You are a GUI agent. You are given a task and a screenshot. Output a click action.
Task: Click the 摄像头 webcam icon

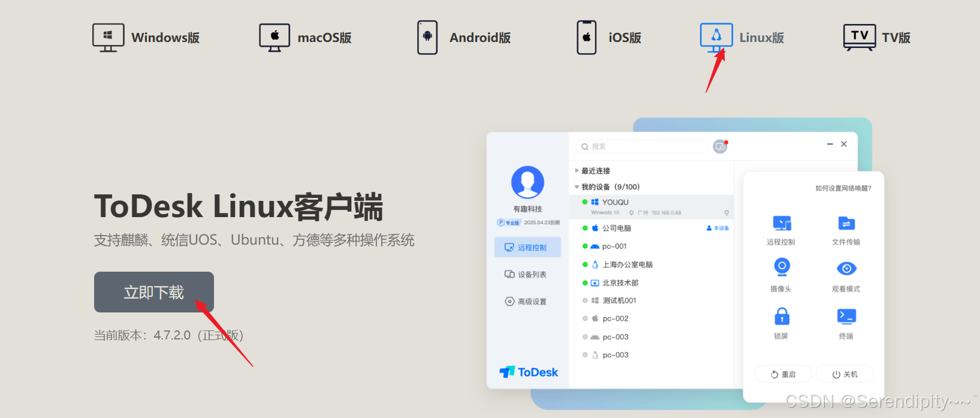tap(782, 267)
